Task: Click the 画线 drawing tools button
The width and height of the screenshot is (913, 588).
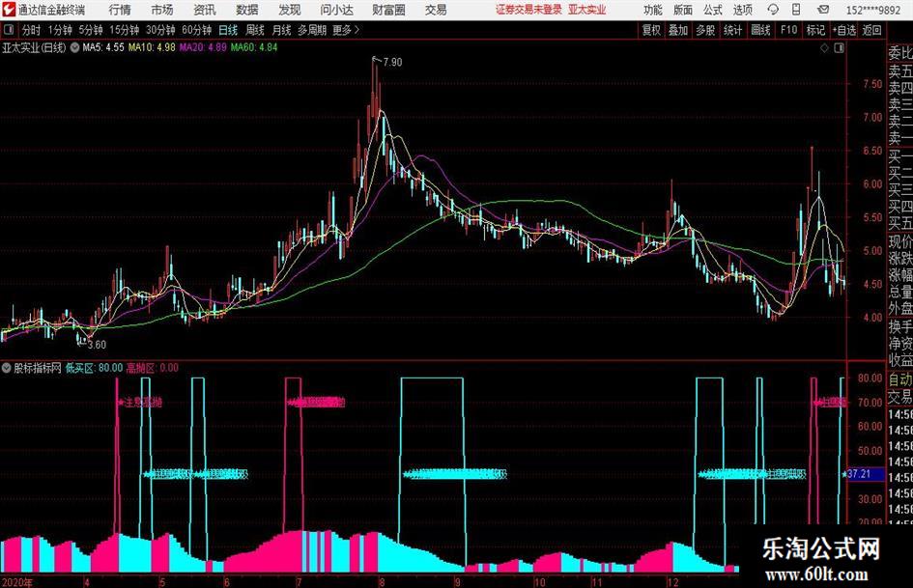Action: [x=760, y=30]
